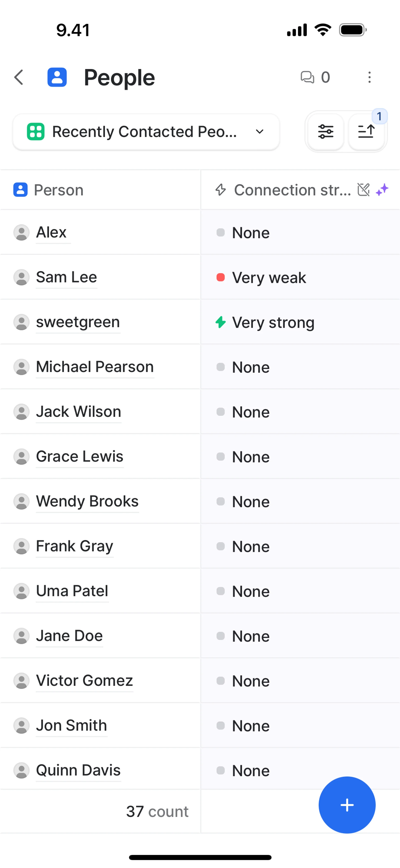
Task: Open Sam Lee's record
Action: point(66,277)
